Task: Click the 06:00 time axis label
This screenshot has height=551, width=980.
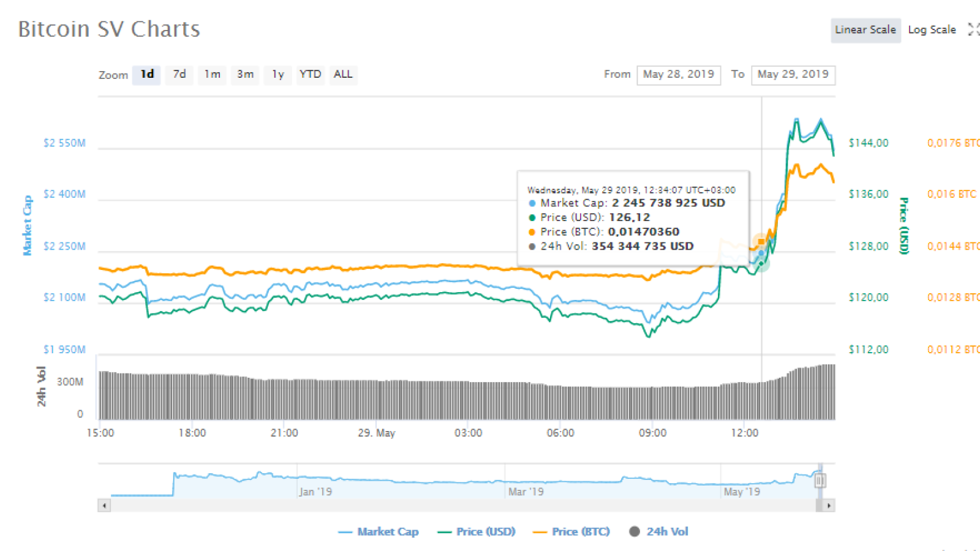Action: pos(560,433)
